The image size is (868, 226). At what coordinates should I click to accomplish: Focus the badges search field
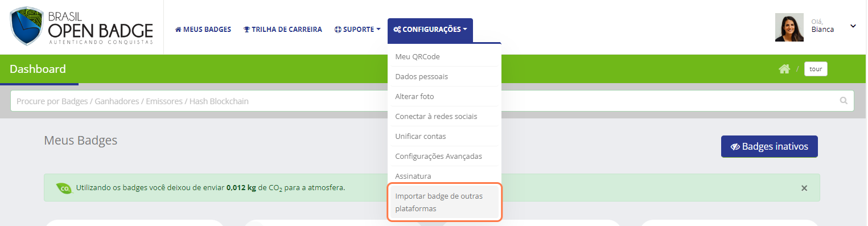432,101
